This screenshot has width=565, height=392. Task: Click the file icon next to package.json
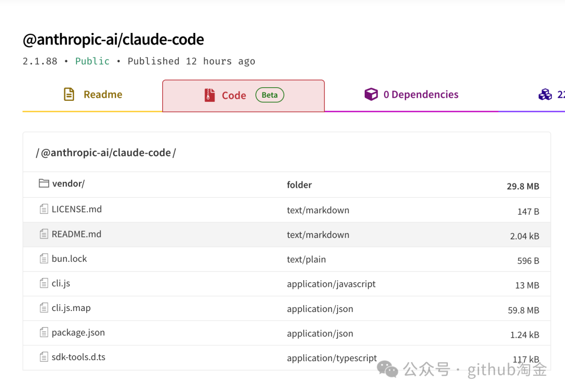44,332
